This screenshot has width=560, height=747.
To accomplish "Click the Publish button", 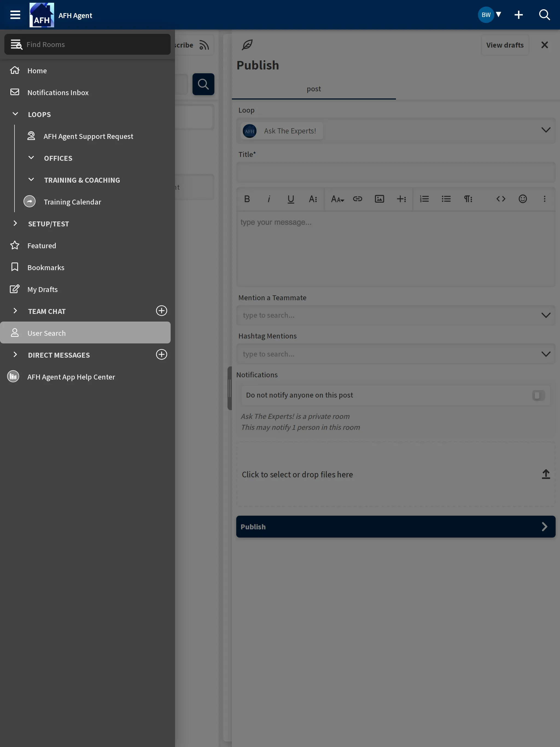I will [395, 527].
